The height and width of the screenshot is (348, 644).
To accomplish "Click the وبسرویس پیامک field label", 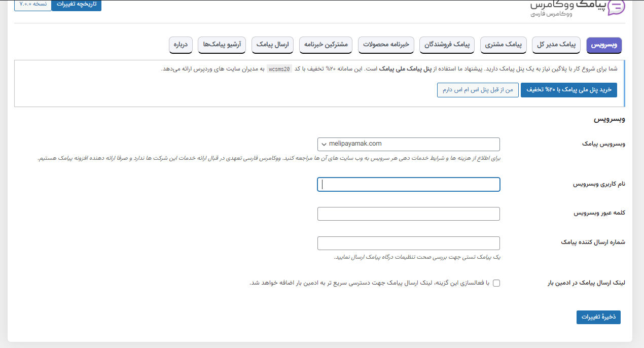I will click(604, 144).
